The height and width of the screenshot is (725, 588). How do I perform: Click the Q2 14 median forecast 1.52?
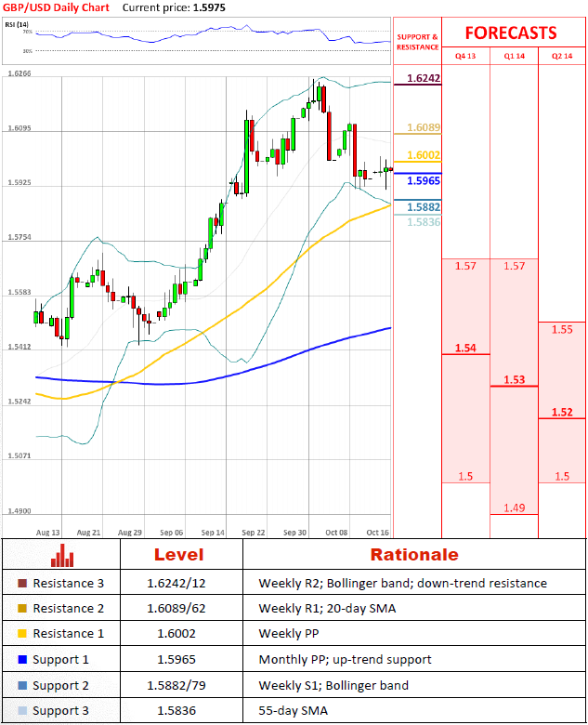pyautogui.click(x=562, y=413)
